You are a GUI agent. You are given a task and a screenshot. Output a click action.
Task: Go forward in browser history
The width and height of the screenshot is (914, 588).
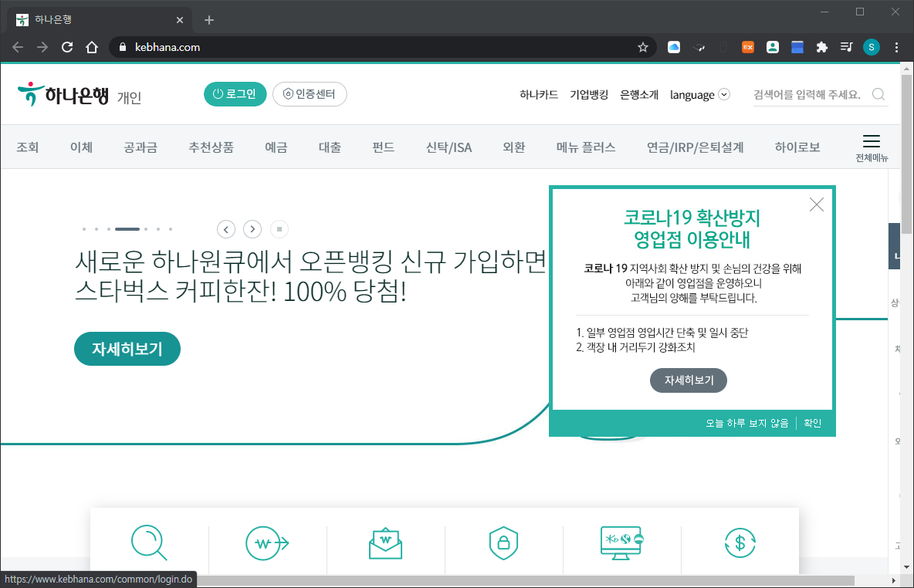pyautogui.click(x=42, y=47)
